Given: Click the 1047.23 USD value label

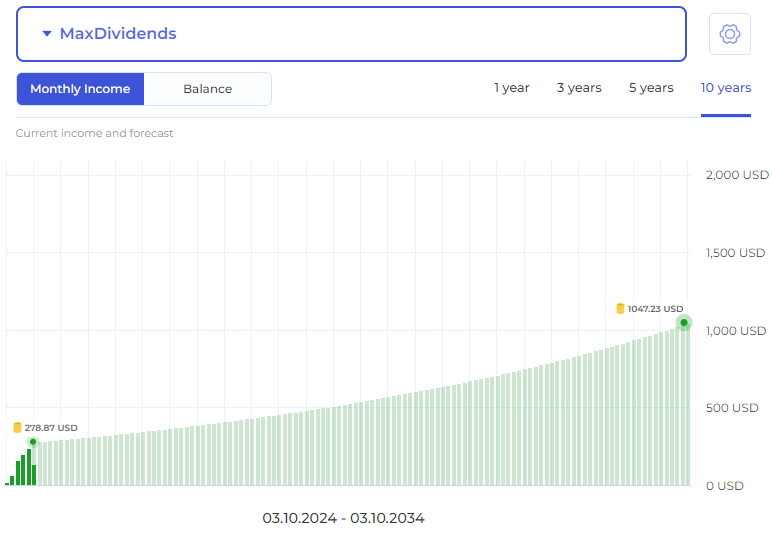Looking at the screenshot, I should coord(655,309).
